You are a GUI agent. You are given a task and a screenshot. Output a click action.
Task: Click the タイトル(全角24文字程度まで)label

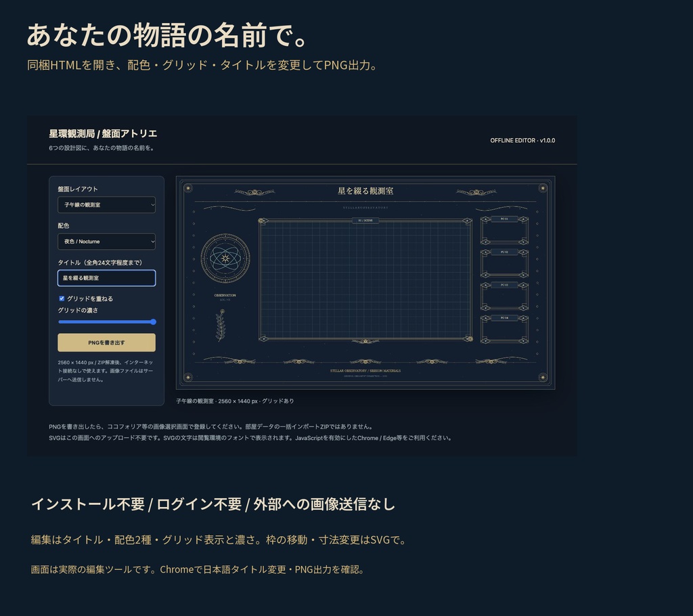point(100,263)
